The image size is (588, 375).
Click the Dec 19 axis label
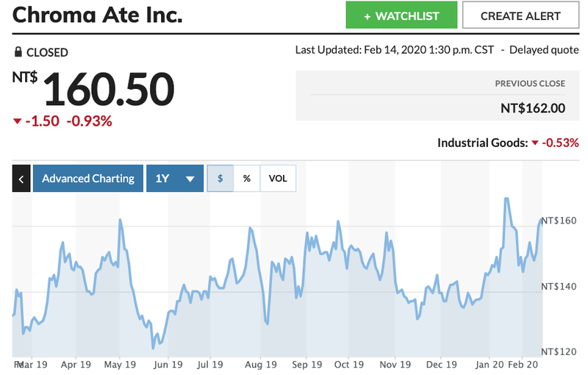tap(442, 365)
